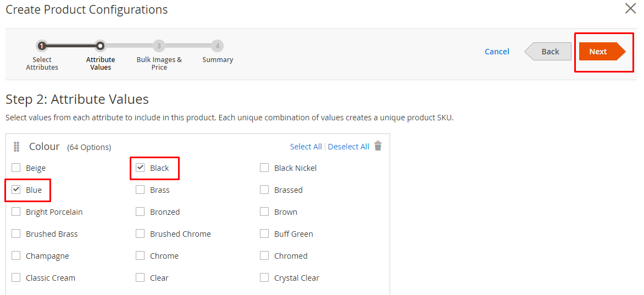Image resolution: width=644 pixels, height=295 pixels.
Task: Go Back to previous step
Action: [x=549, y=52]
